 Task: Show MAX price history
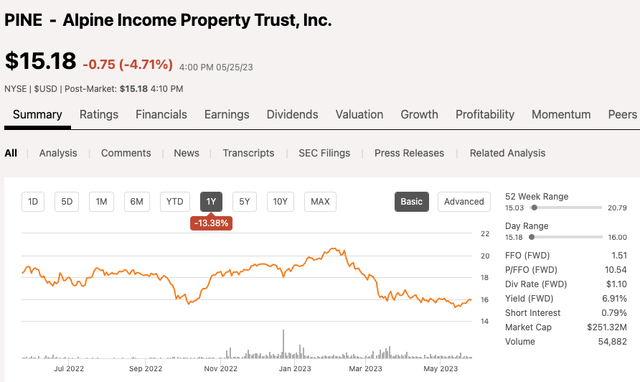point(320,202)
